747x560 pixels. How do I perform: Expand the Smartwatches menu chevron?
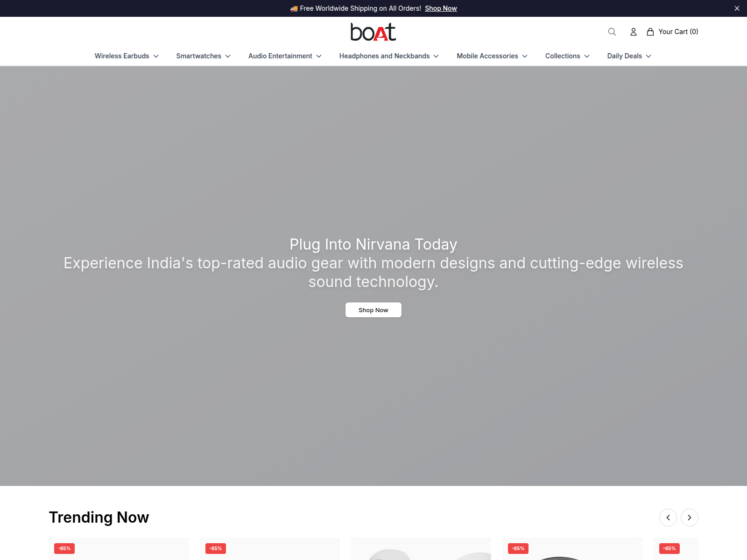(x=228, y=56)
